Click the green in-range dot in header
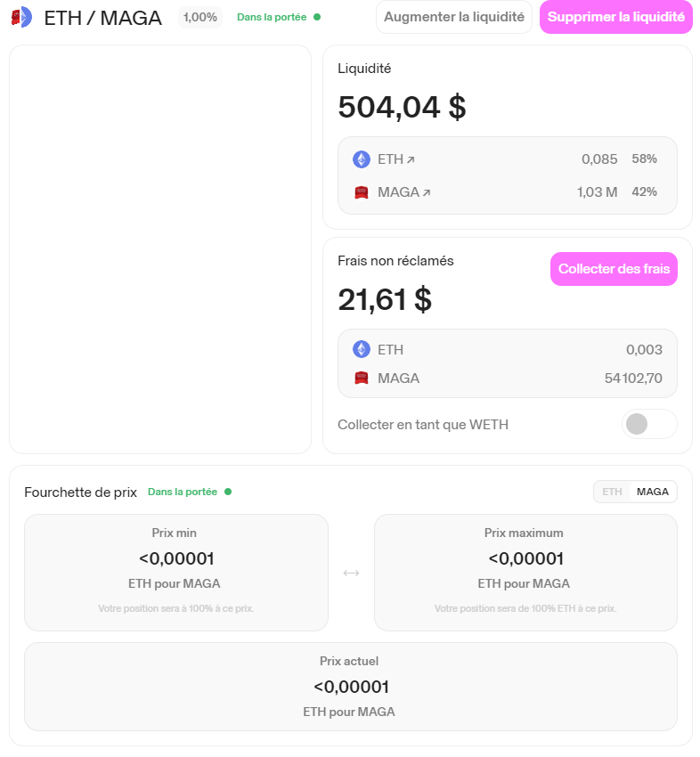Viewport: 700px width, 757px height. (317, 17)
